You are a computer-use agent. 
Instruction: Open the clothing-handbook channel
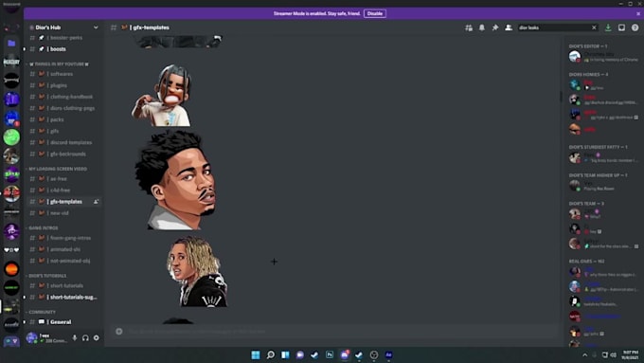tap(63, 97)
